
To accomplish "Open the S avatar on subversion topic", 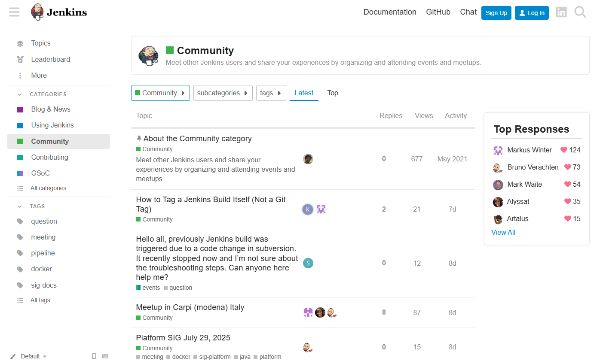I will (x=308, y=263).
